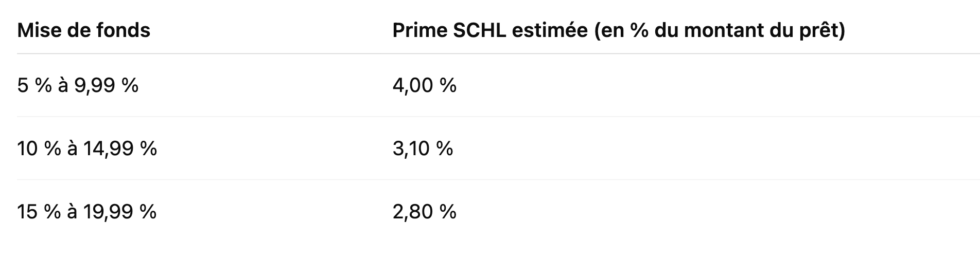This screenshot has height=259, width=980.
Task: Click the "Mise de fonds" column header
Action: (83, 31)
